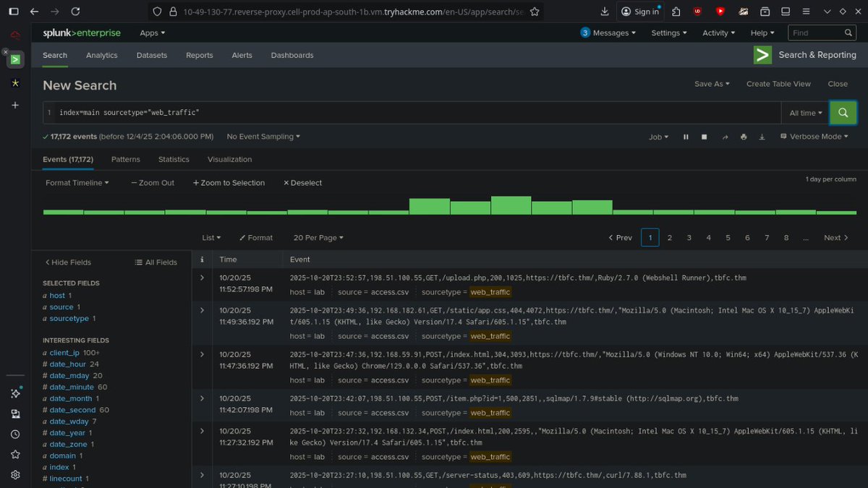Viewport: 868px width, 488px height.
Task: Run the search with the green magnifier button
Action: (843, 113)
